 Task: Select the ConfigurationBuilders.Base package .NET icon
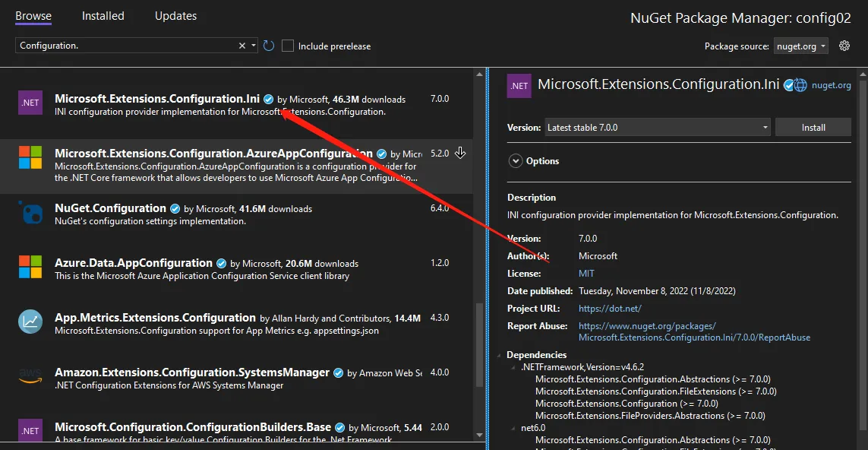tap(30, 430)
